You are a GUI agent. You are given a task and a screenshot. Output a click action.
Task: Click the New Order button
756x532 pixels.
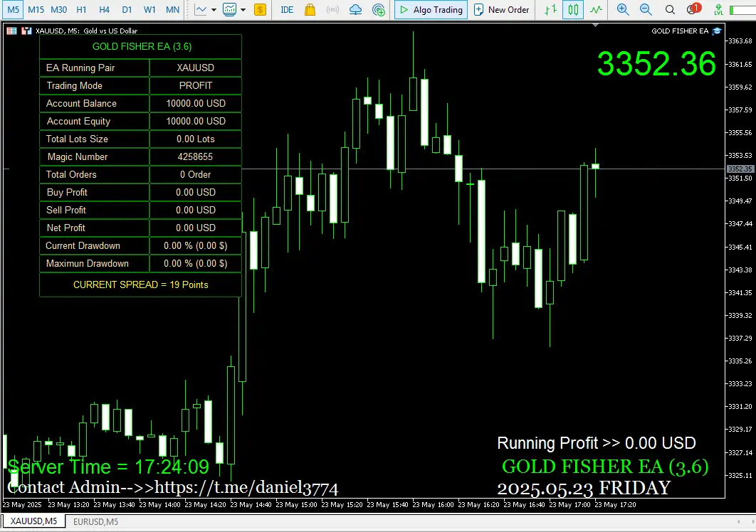502,10
